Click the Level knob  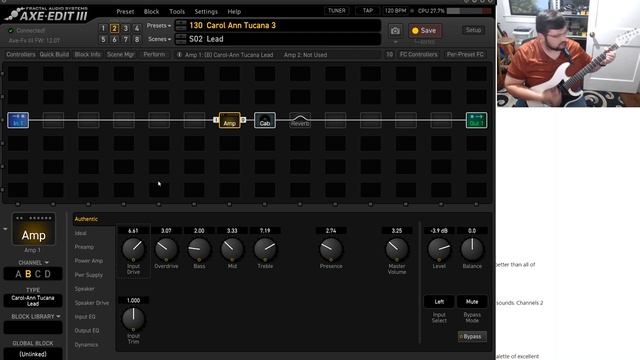tap(439, 249)
